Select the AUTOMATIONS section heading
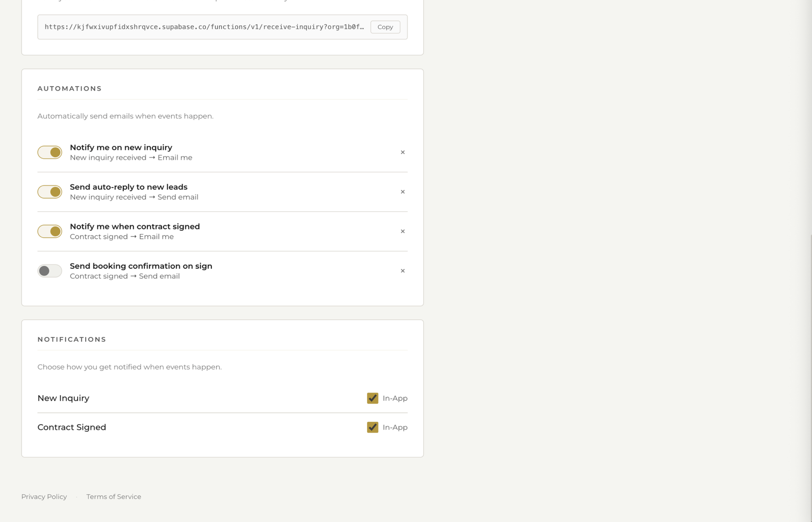The width and height of the screenshot is (812, 522). coord(69,88)
